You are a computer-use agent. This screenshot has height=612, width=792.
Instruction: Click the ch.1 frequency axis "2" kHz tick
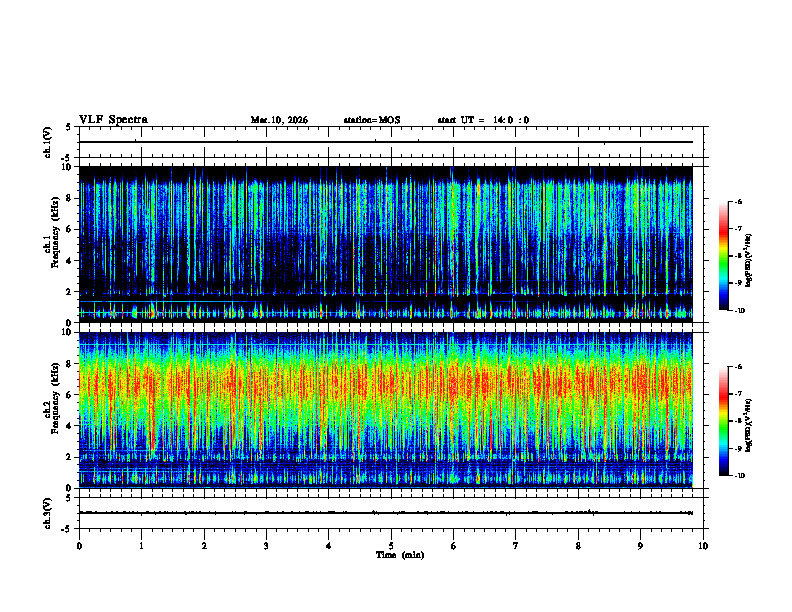pos(69,292)
